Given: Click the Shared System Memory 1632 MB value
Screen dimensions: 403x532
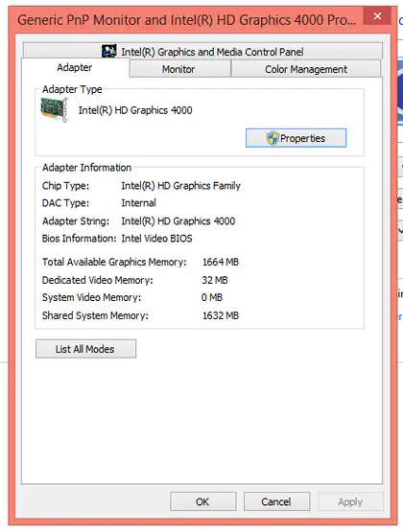Looking at the screenshot, I should click(x=221, y=315).
